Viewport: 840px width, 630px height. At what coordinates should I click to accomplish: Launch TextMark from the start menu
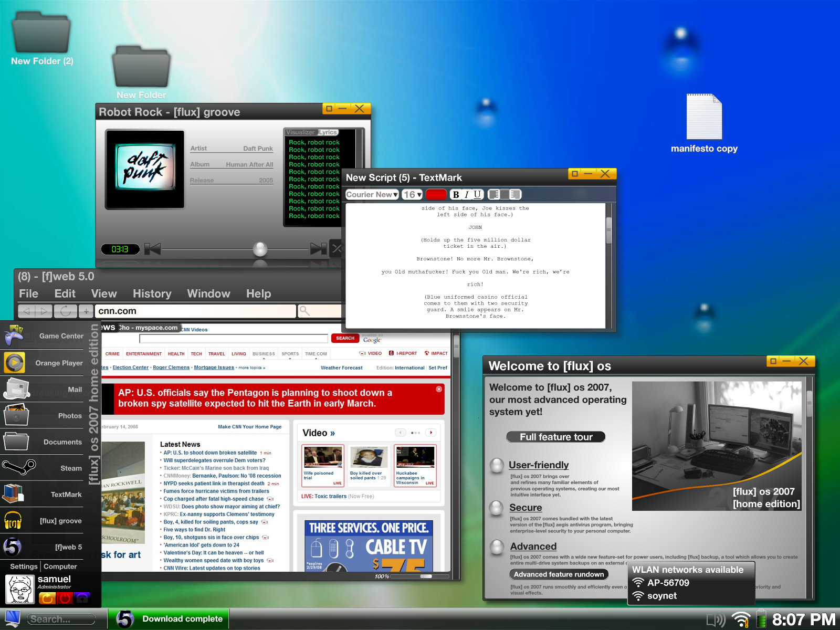point(43,494)
